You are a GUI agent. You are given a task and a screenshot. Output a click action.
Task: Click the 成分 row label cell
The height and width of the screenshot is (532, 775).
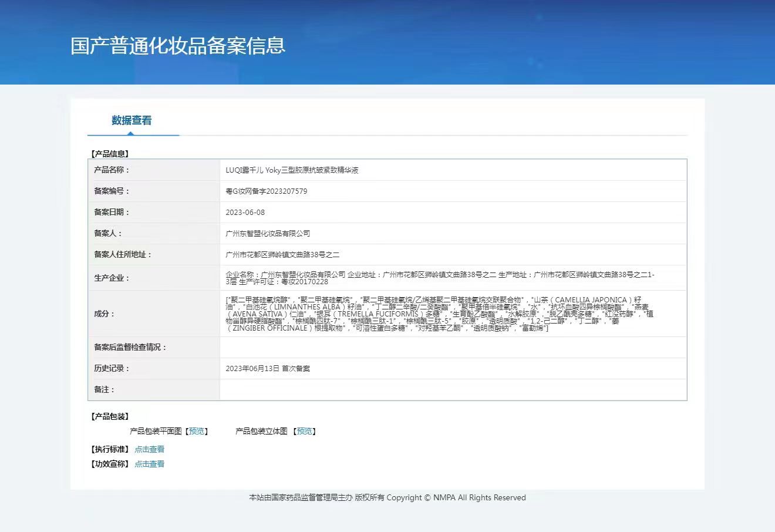click(x=153, y=314)
